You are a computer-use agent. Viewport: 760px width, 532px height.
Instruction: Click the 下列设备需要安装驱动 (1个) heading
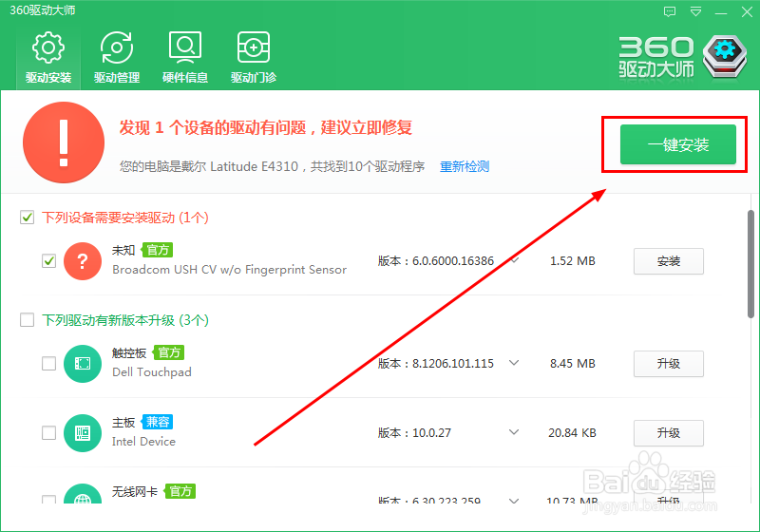pos(125,218)
